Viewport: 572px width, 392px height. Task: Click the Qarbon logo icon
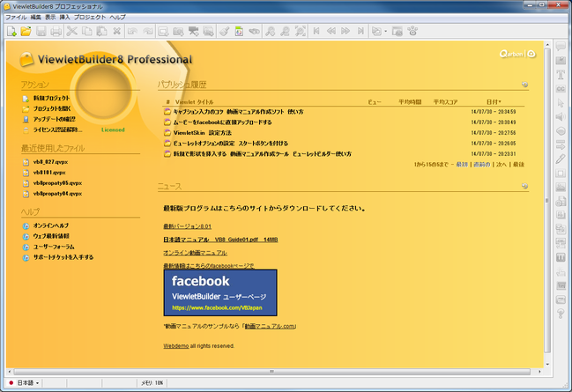click(515, 54)
